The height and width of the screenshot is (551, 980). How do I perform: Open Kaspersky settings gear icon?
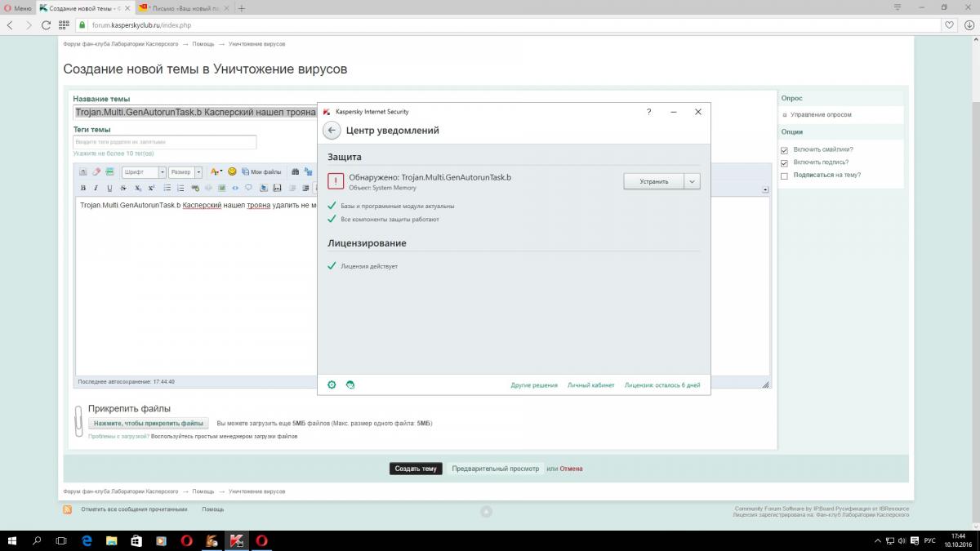click(332, 384)
